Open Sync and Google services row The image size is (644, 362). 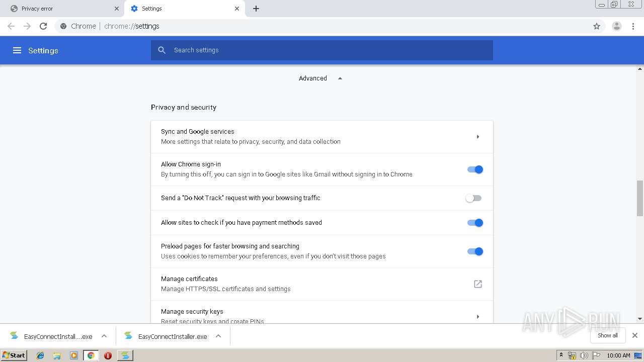322,137
